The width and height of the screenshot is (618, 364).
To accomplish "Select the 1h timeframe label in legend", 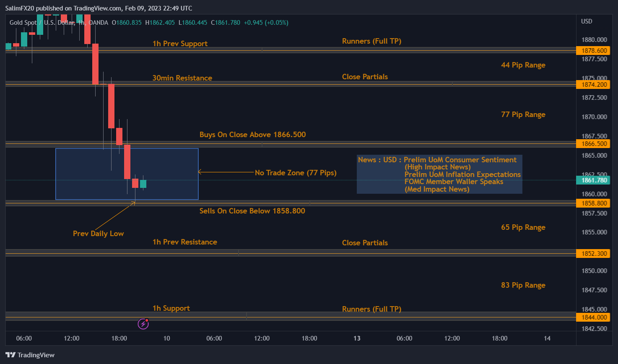I will pyautogui.click(x=80, y=23).
